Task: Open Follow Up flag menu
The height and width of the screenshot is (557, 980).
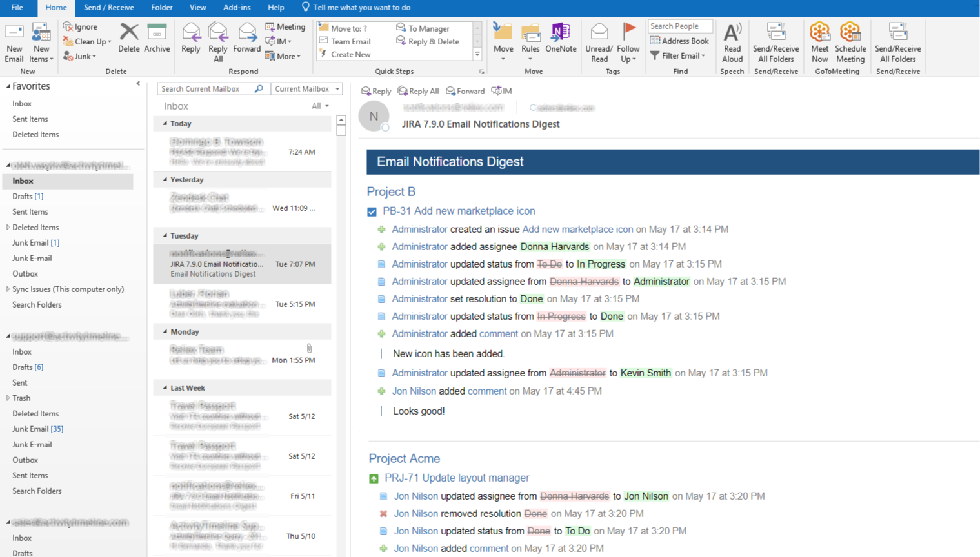Action: click(628, 43)
